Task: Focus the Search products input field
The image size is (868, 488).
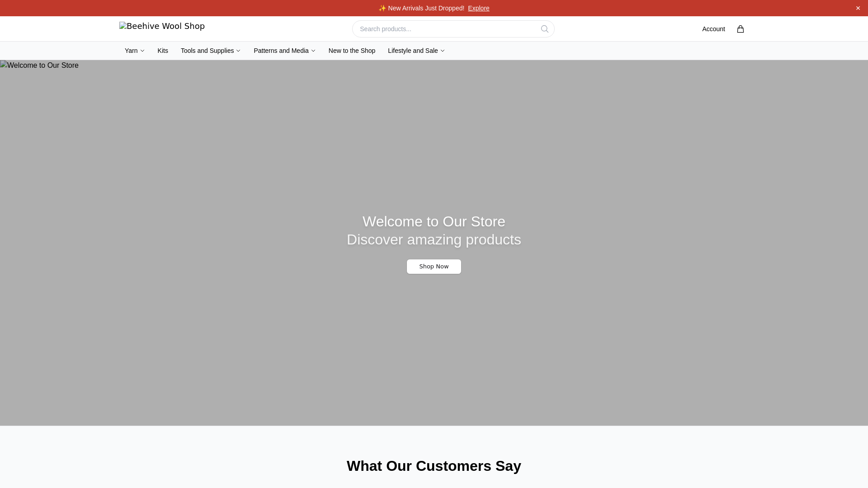Action: pos(445,29)
